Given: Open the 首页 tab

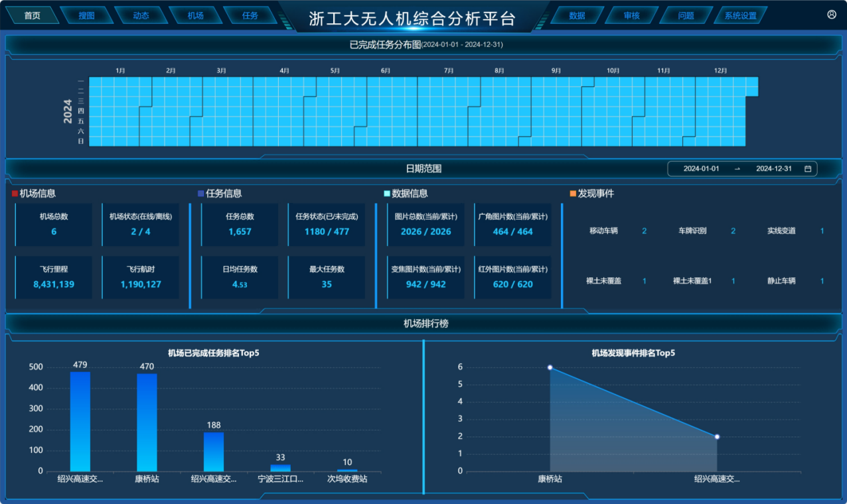Looking at the screenshot, I should point(32,15).
